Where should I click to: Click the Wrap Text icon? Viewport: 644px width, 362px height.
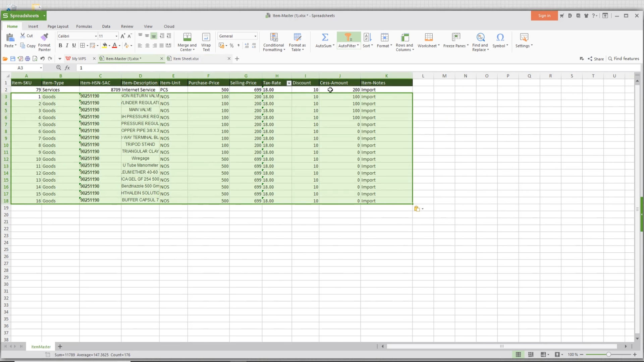[x=206, y=37]
